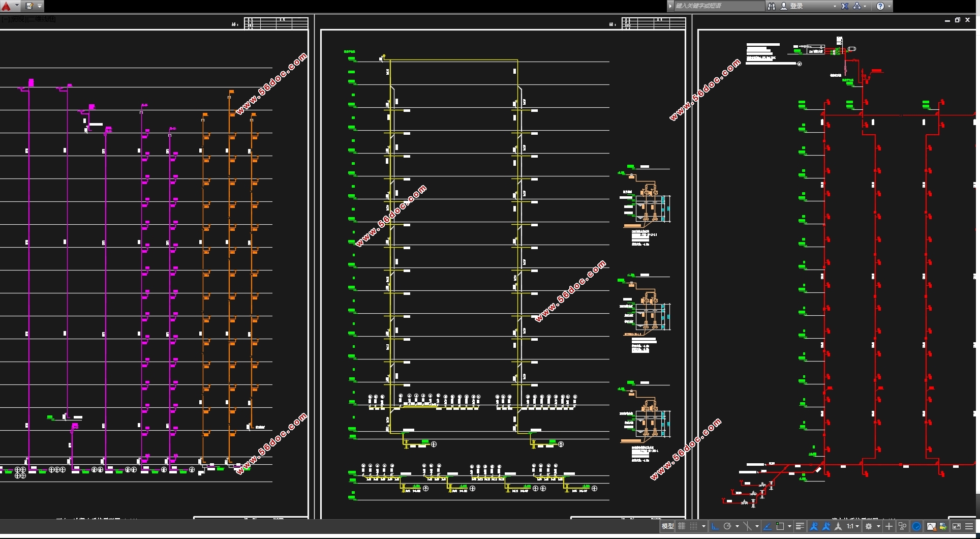
Task: Toggle snap mode dotted grid icon
Action: click(693, 526)
